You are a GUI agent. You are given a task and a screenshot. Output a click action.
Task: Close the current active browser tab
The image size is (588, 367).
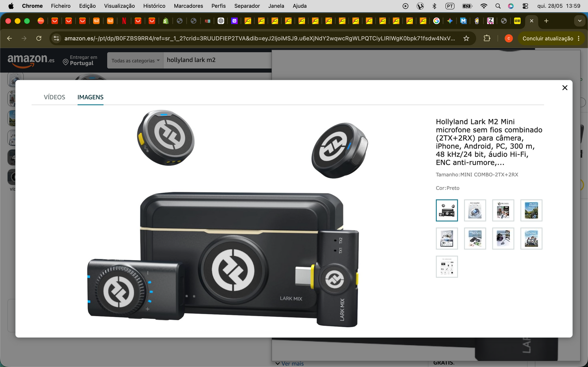click(x=531, y=21)
